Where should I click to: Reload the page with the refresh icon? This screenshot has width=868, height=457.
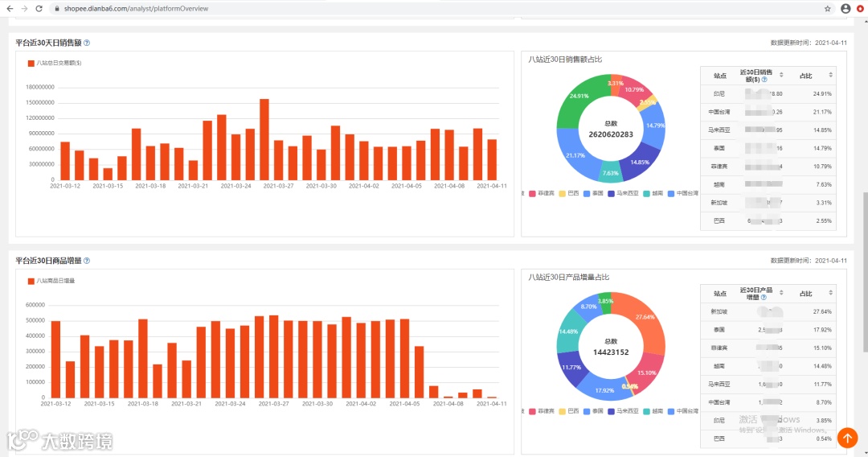click(x=39, y=8)
